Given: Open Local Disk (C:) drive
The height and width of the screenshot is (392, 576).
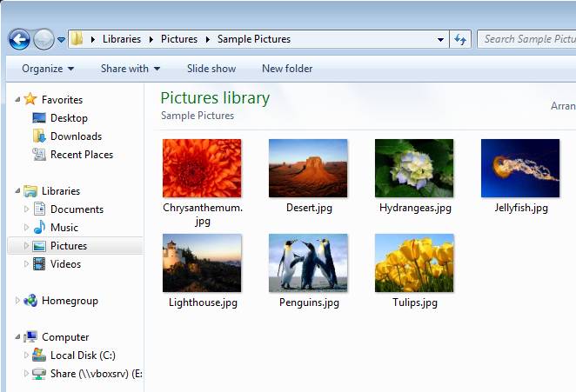Looking at the screenshot, I should click(39, 355).
